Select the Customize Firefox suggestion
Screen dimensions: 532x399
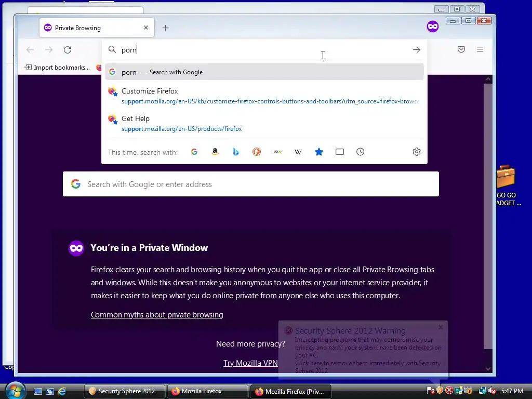[264, 96]
